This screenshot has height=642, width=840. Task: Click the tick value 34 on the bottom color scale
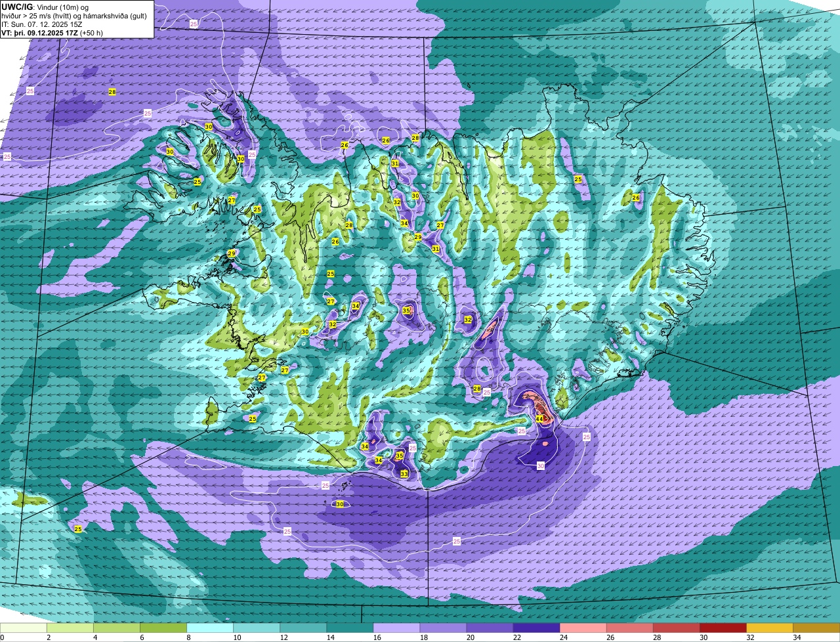797,637
